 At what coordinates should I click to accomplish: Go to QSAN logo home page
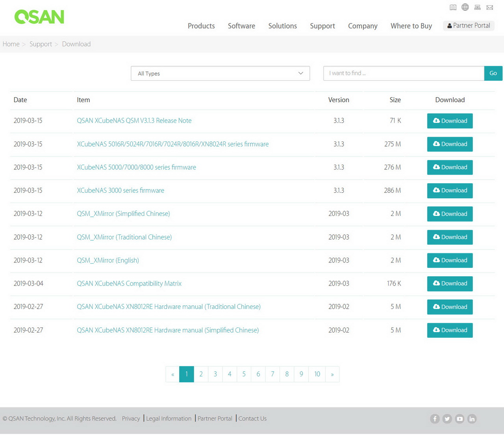click(x=39, y=17)
